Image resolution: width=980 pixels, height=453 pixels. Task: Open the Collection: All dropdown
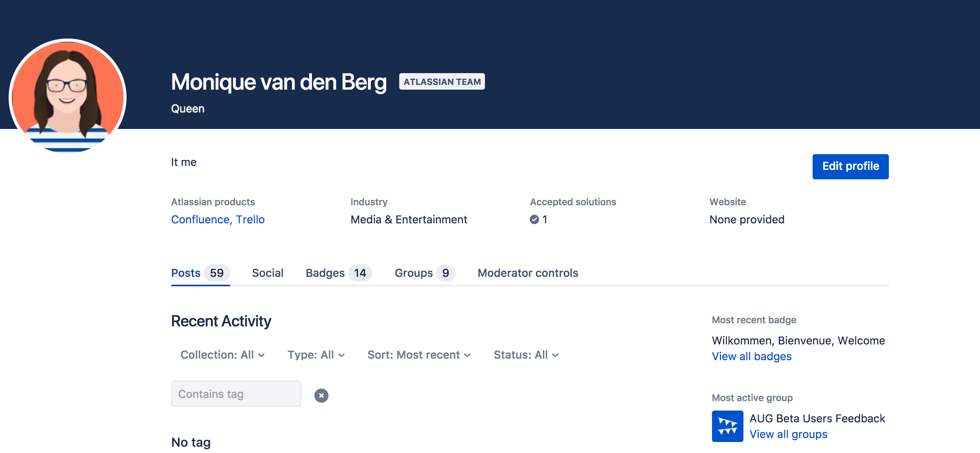222,355
